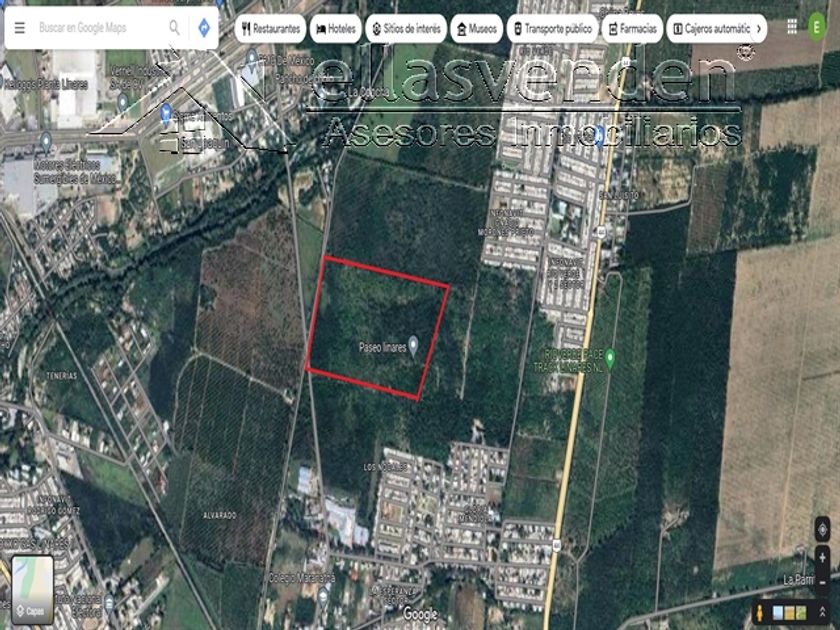Viewport: 840px width, 630px height.
Task: Open the orange imagery thumbnail
Action: coord(790,612)
